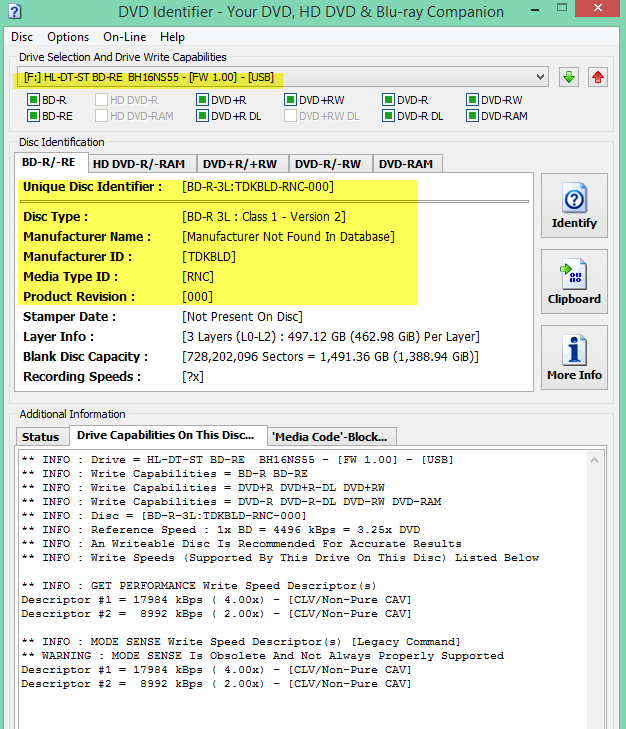
Task: Open the On-Line menu
Action: coord(125,37)
